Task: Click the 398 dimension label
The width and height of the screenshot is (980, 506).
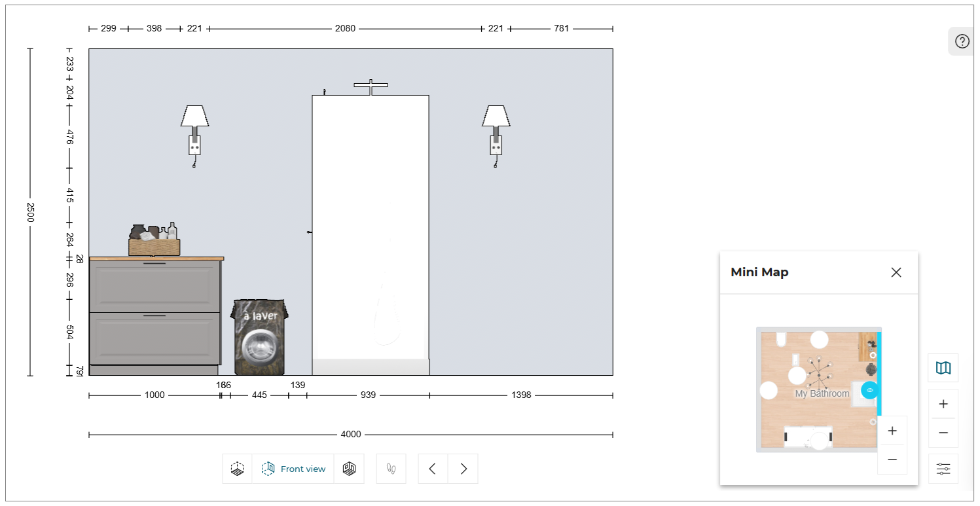Action: coord(154,29)
